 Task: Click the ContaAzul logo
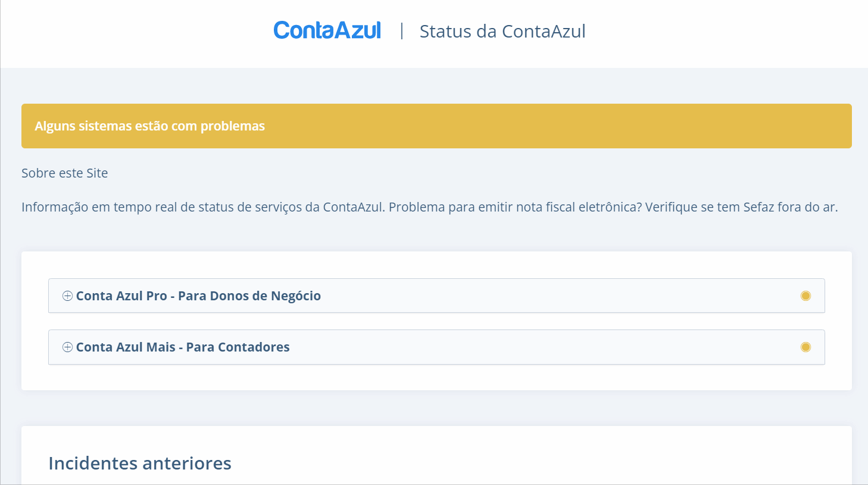point(327,30)
